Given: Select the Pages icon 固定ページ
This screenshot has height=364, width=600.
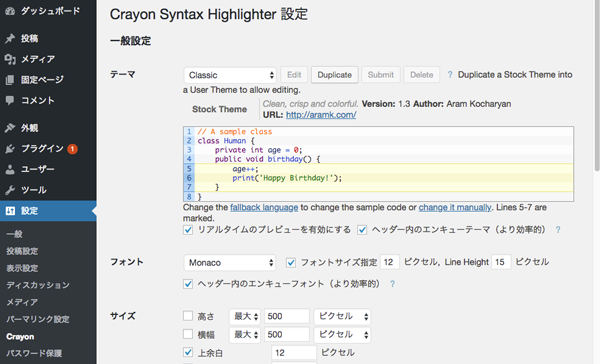Looking at the screenshot, I should (10, 80).
